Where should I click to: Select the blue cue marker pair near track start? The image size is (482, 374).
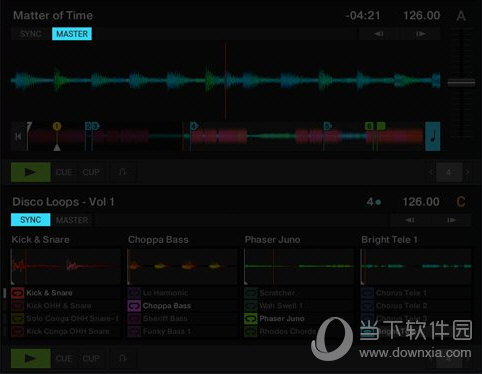[92, 126]
